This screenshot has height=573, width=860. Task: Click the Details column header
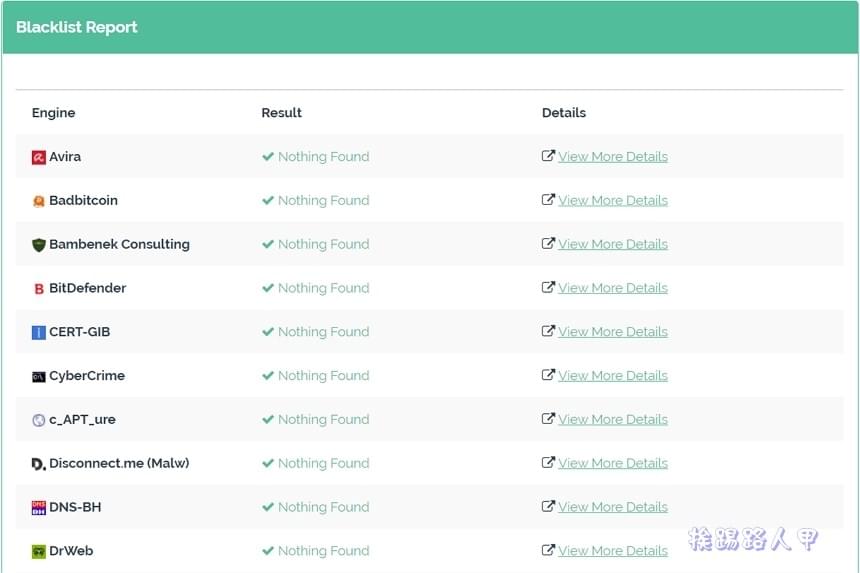coord(564,113)
